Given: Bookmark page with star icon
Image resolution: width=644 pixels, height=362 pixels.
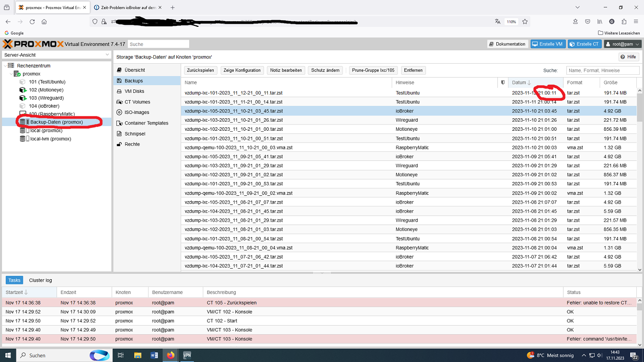Looking at the screenshot, I should coord(525,22).
